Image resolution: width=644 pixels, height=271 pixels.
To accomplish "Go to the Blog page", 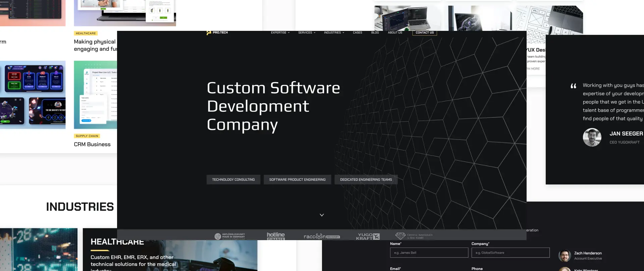I will [x=375, y=33].
